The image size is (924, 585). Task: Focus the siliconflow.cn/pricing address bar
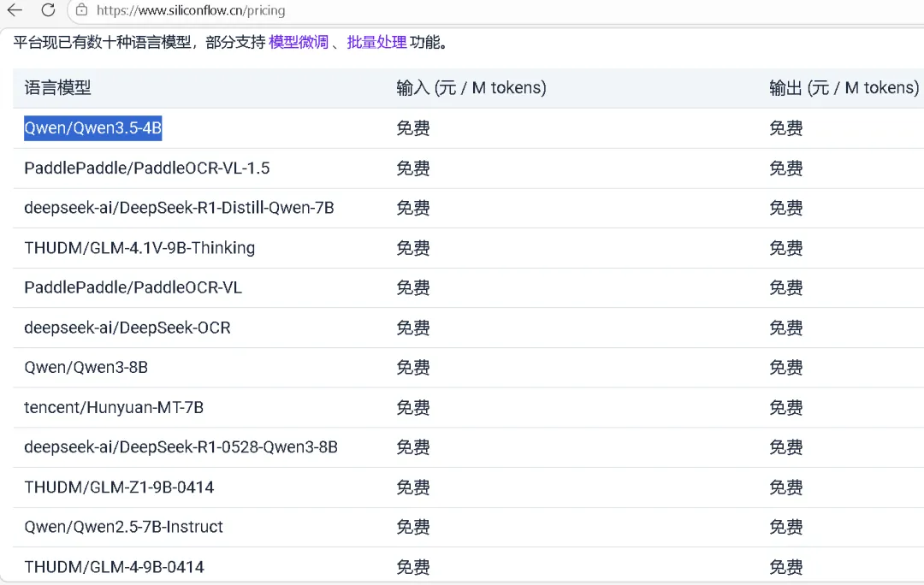point(495,10)
